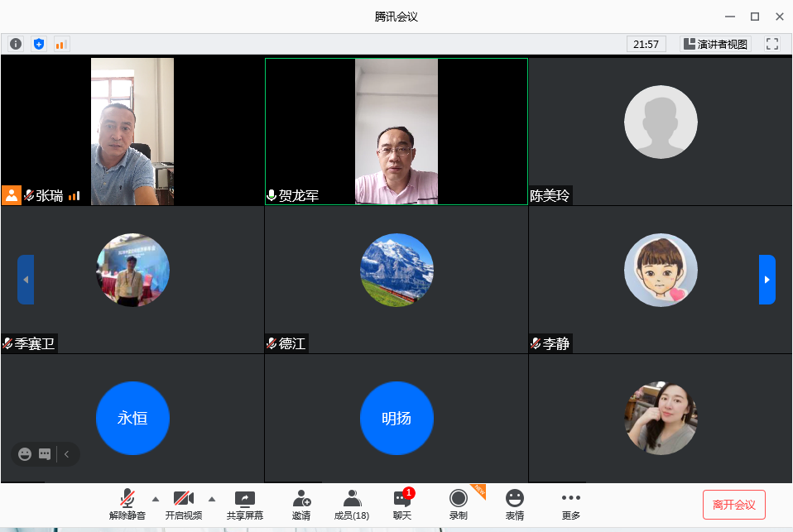Screen dimensions: 793x532
Task: Unmute microphone with 解除静音
Action: click(x=127, y=505)
